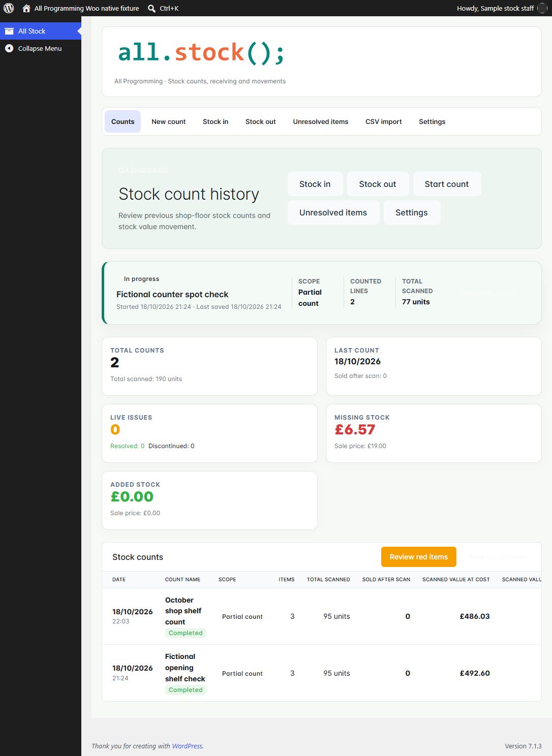Viewport: 552px width, 756px height.
Task: Open the Unresolved items tab
Action: pyautogui.click(x=321, y=121)
